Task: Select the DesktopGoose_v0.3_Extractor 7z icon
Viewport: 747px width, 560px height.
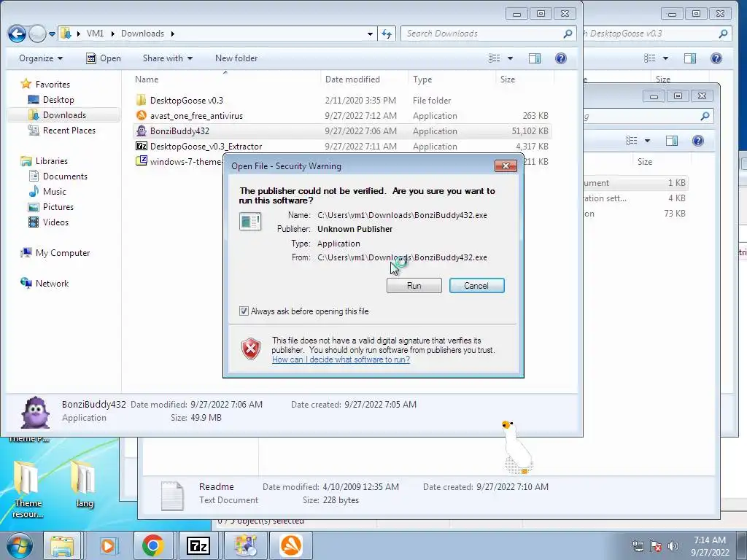Action: pyautogui.click(x=141, y=146)
